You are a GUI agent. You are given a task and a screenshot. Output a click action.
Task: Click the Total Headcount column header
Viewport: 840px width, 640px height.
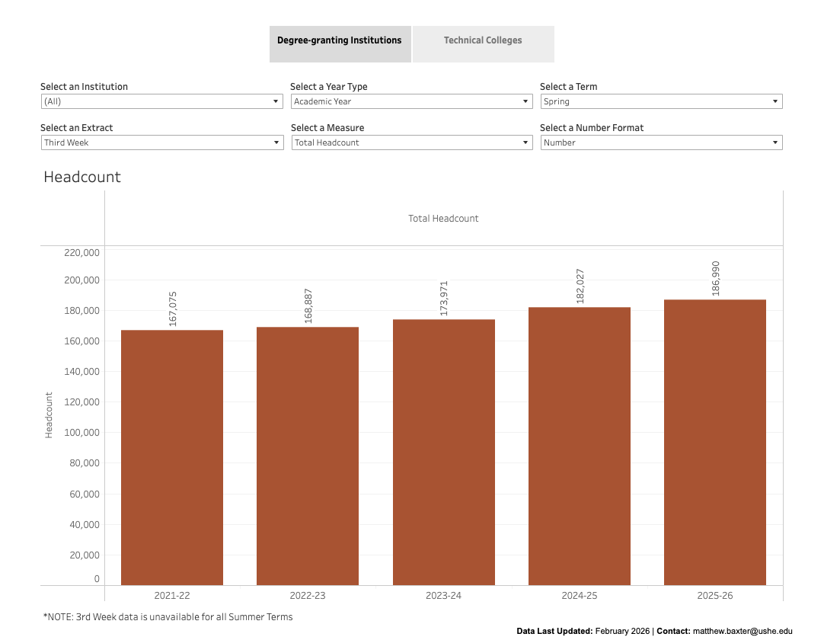coord(443,219)
